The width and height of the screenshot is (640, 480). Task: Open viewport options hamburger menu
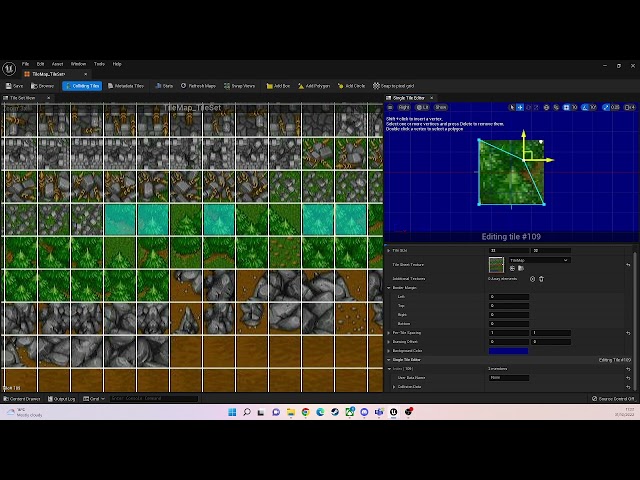(390, 107)
